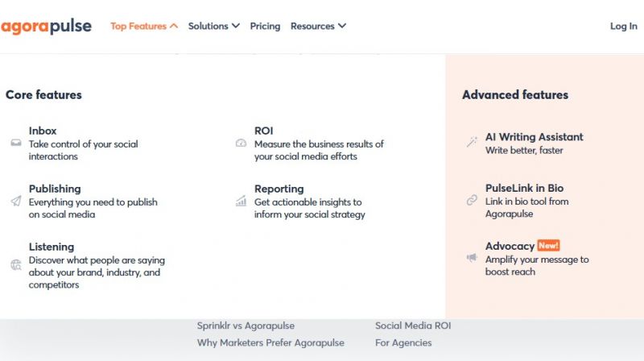Click the Advocacy megaphone icon
644x361 pixels.
[x=472, y=257]
